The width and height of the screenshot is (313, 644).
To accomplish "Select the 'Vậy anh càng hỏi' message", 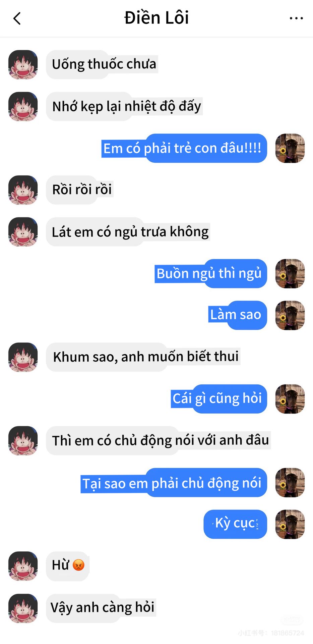I will tap(101, 608).
